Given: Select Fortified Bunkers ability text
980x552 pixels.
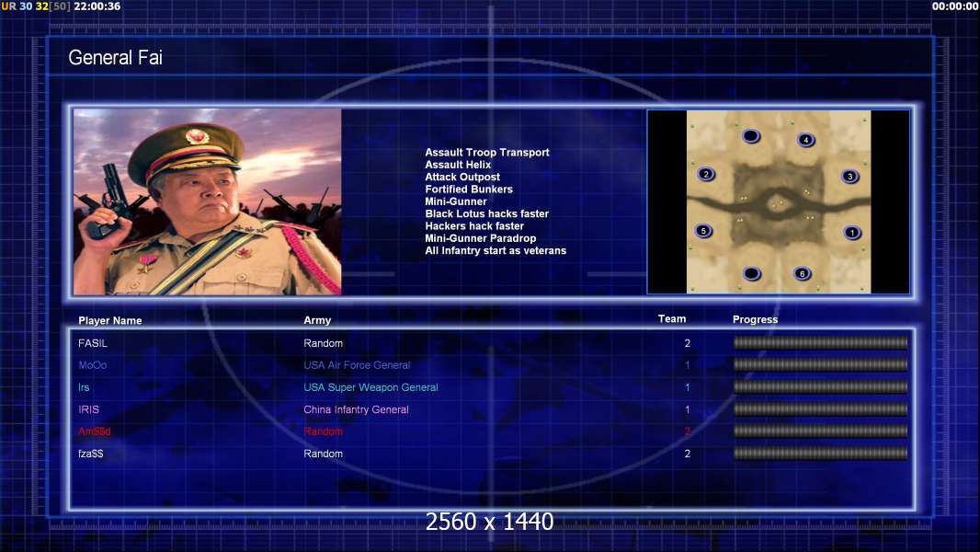Looking at the screenshot, I should pos(469,189).
